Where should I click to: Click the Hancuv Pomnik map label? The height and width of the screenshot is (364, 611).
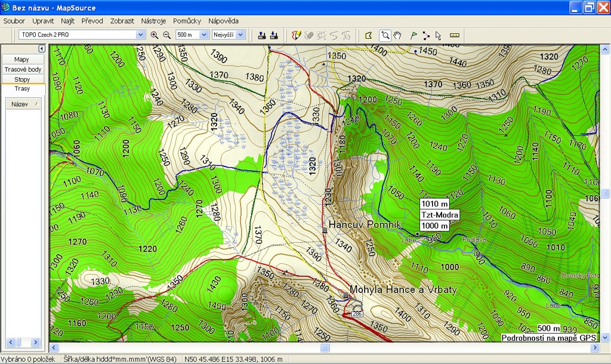tap(365, 224)
